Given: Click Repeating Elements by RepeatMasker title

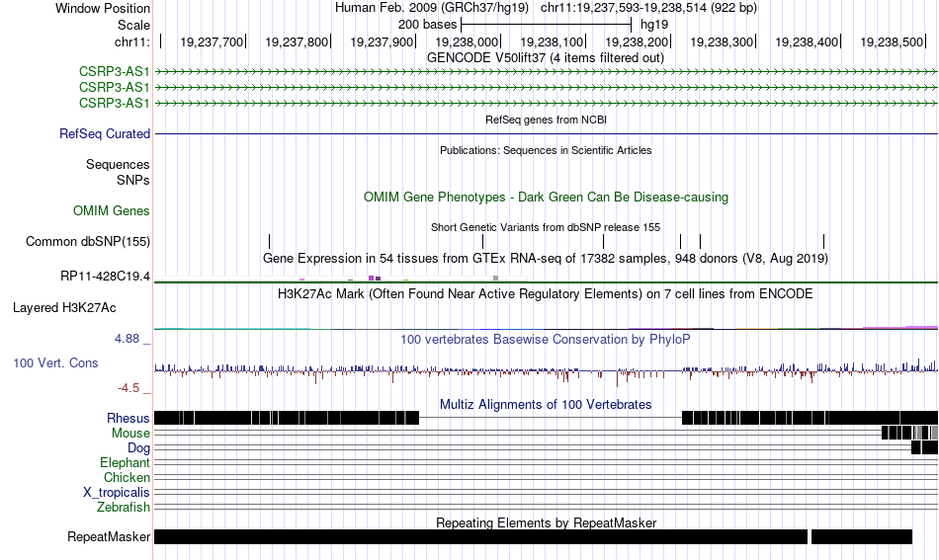Looking at the screenshot, I should [546, 522].
